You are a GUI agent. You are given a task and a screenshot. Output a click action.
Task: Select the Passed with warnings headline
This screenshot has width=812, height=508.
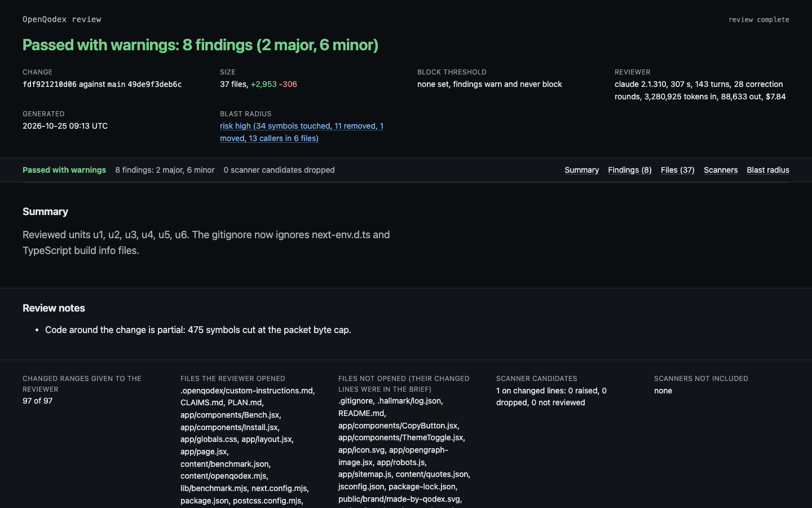(x=200, y=45)
